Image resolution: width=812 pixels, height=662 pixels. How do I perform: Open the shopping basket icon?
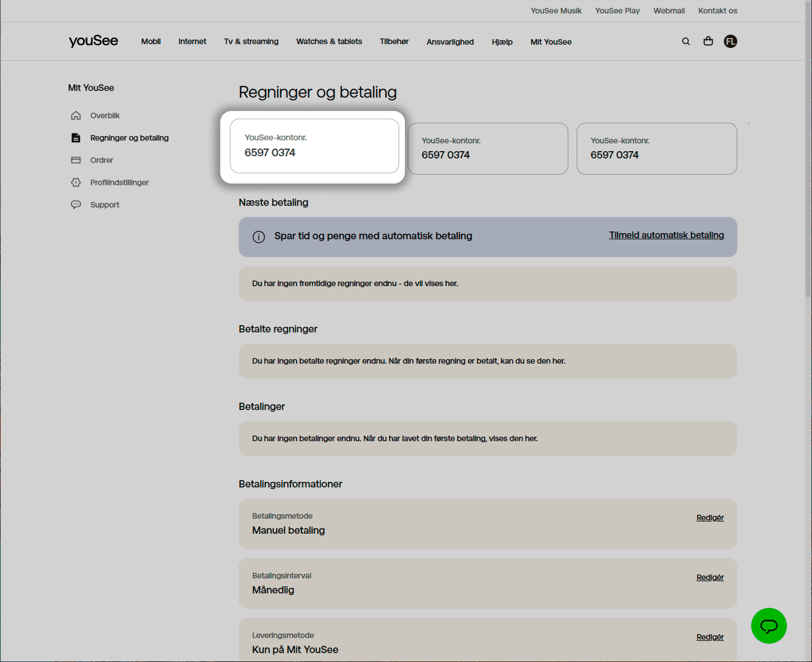pos(708,41)
